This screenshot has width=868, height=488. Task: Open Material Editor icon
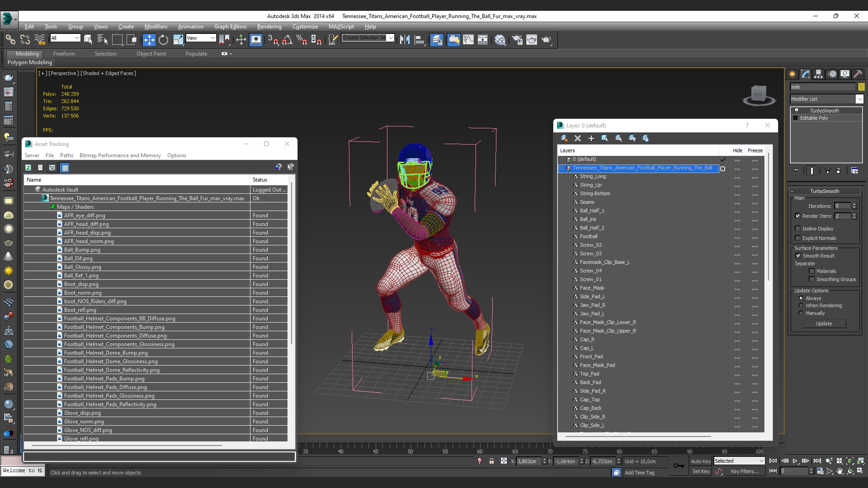pos(500,40)
